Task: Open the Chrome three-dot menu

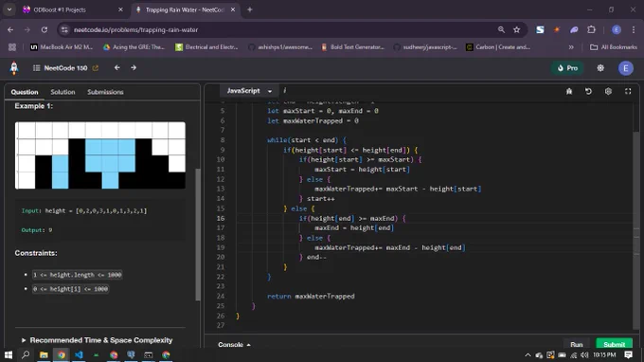Action: point(634,29)
